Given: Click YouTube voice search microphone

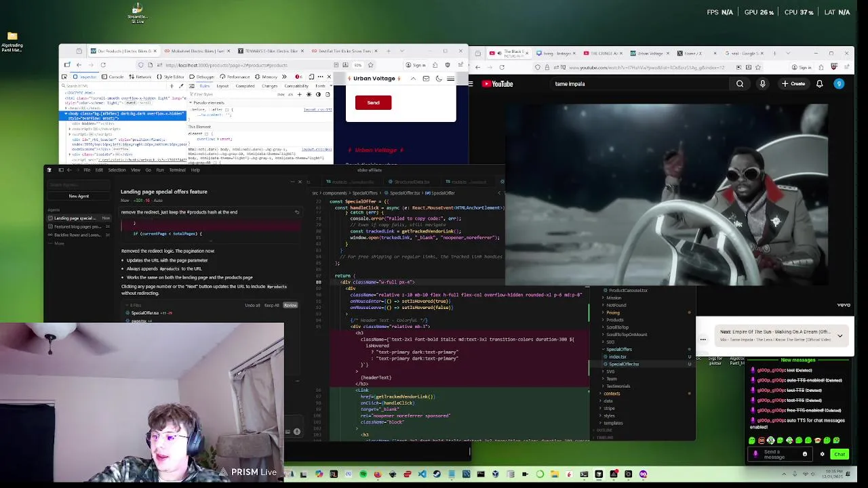Looking at the screenshot, I should (x=762, y=84).
